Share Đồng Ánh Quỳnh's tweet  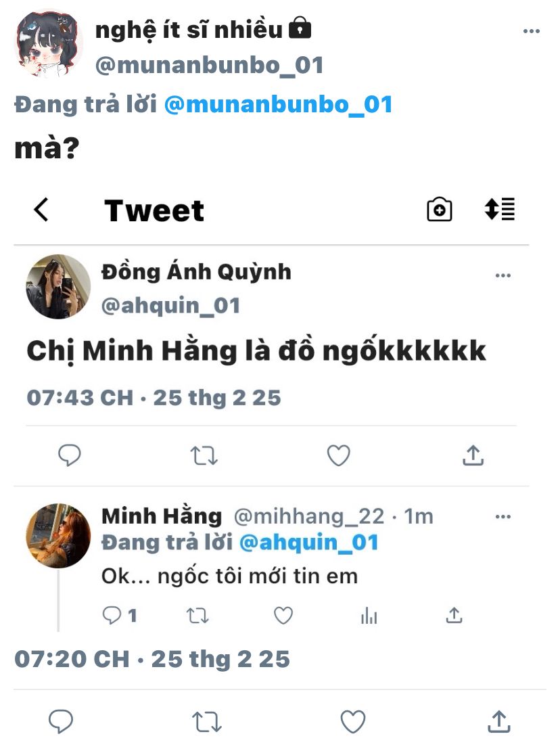tap(473, 456)
